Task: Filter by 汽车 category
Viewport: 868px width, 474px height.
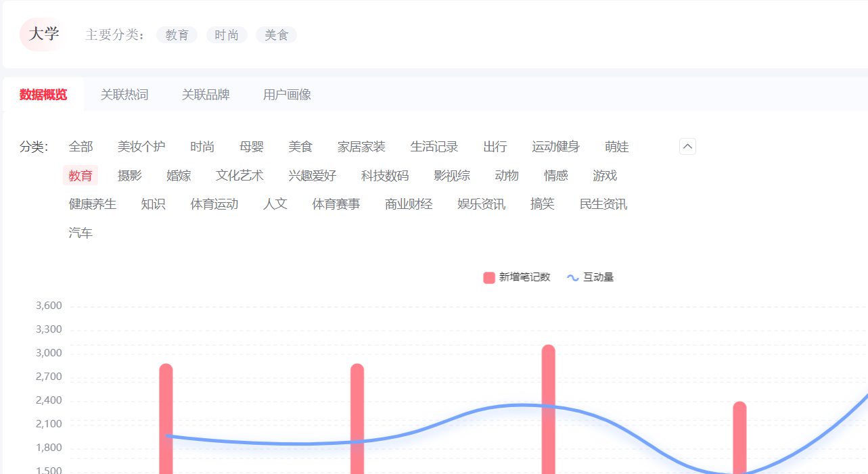Action: 81,233
